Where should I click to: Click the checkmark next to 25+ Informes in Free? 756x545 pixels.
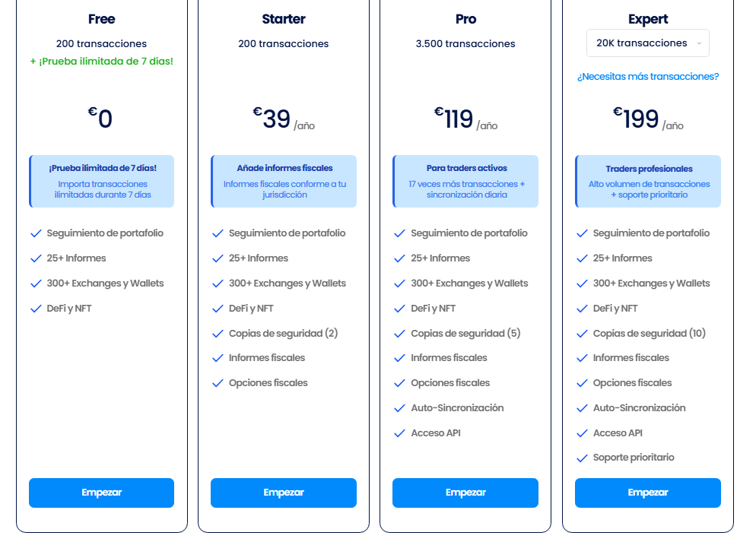click(36, 258)
